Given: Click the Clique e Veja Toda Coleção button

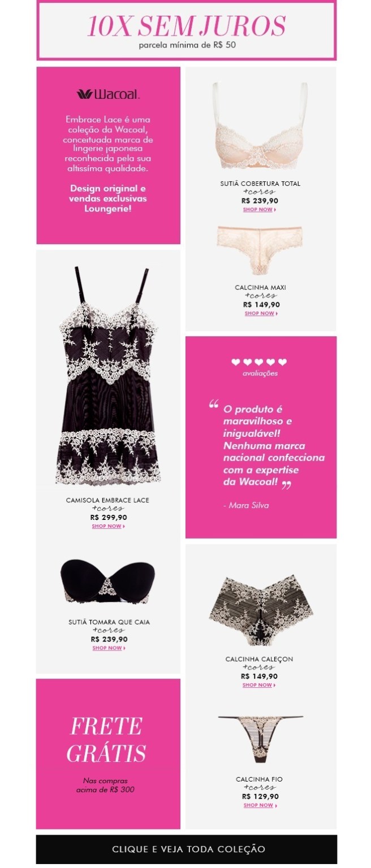Looking at the screenshot, I should click(186, 849).
